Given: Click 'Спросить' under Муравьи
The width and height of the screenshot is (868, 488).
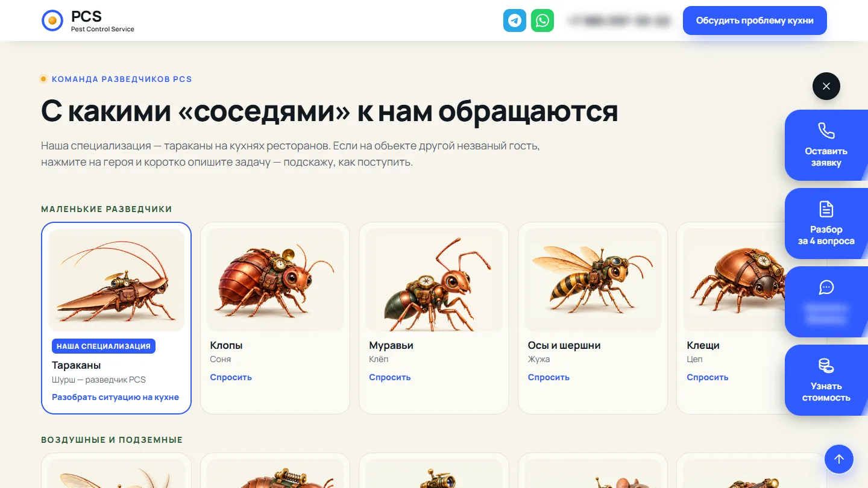Looking at the screenshot, I should tap(390, 377).
